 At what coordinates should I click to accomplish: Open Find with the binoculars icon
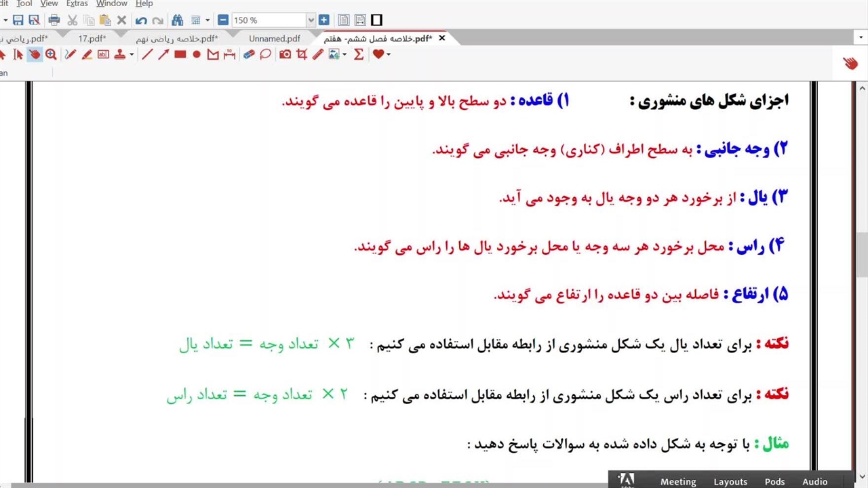point(178,20)
